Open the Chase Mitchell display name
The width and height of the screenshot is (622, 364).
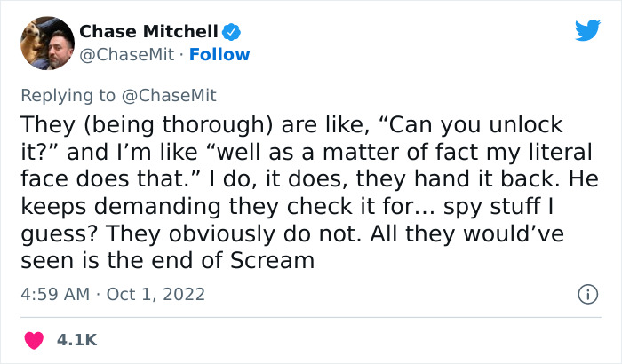point(148,32)
